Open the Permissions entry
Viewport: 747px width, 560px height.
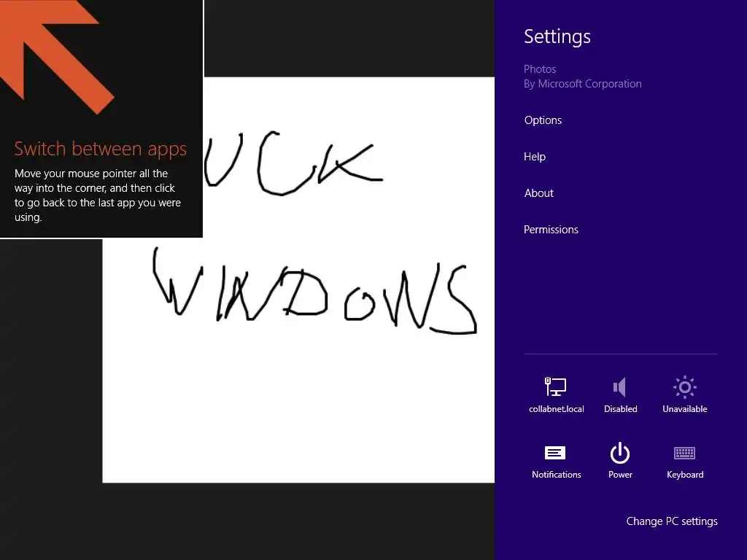(x=551, y=230)
